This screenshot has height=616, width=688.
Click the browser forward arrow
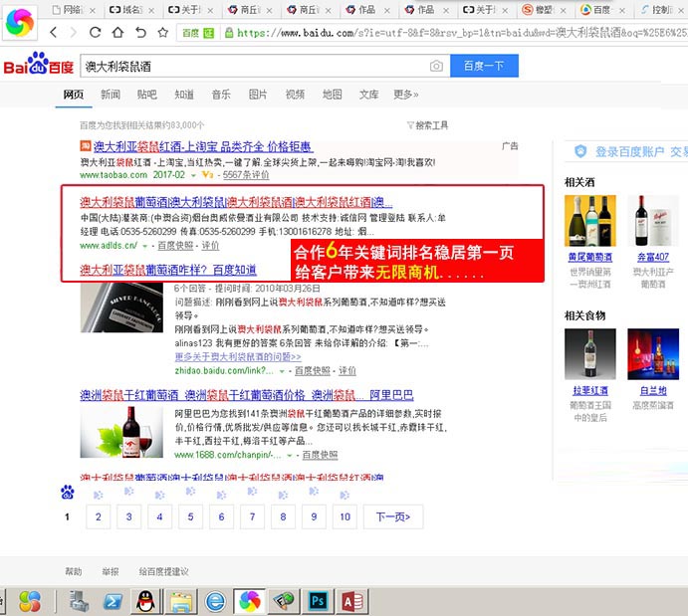pyautogui.click(x=74, y=32)
